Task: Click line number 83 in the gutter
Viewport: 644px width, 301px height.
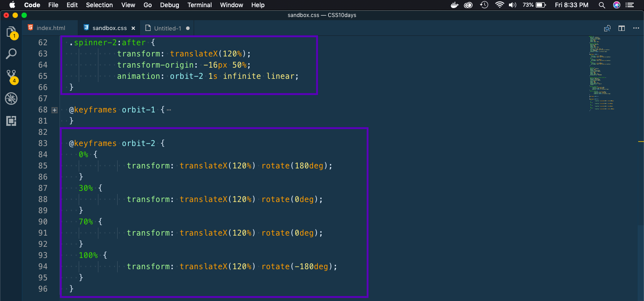Action: pyautogui.click(x=43, y=143)
